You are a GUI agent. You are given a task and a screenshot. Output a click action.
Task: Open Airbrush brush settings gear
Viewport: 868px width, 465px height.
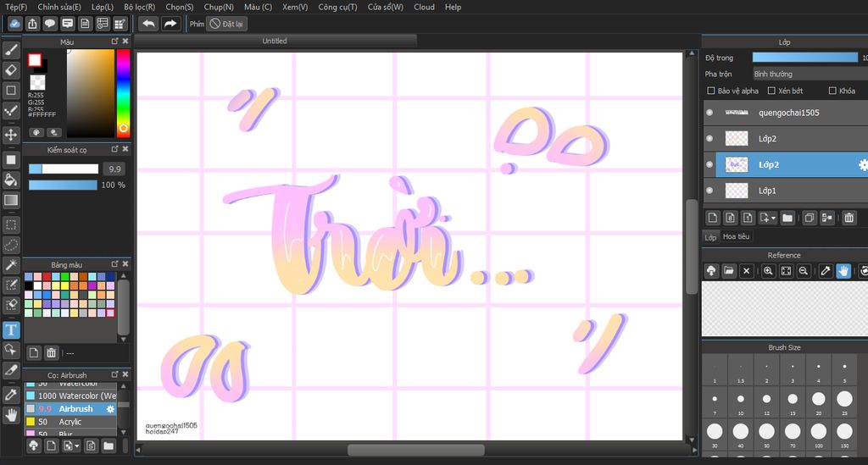tap(110, 409)
